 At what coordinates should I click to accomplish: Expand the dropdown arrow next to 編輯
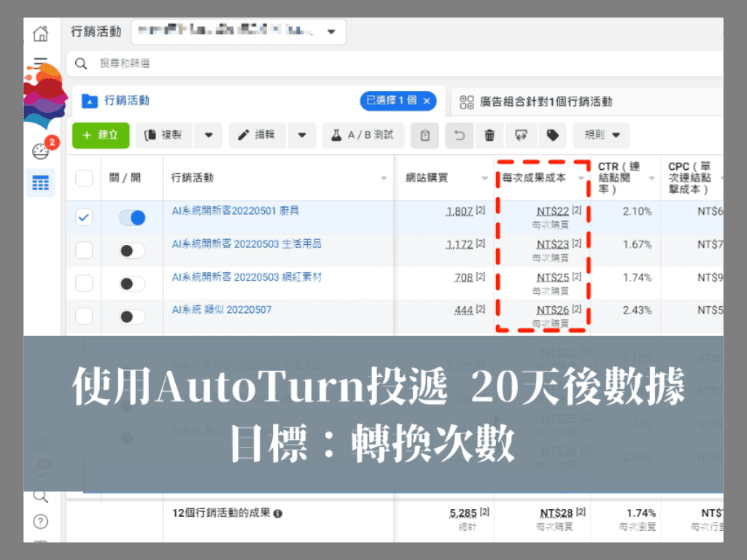click(302, 135)
